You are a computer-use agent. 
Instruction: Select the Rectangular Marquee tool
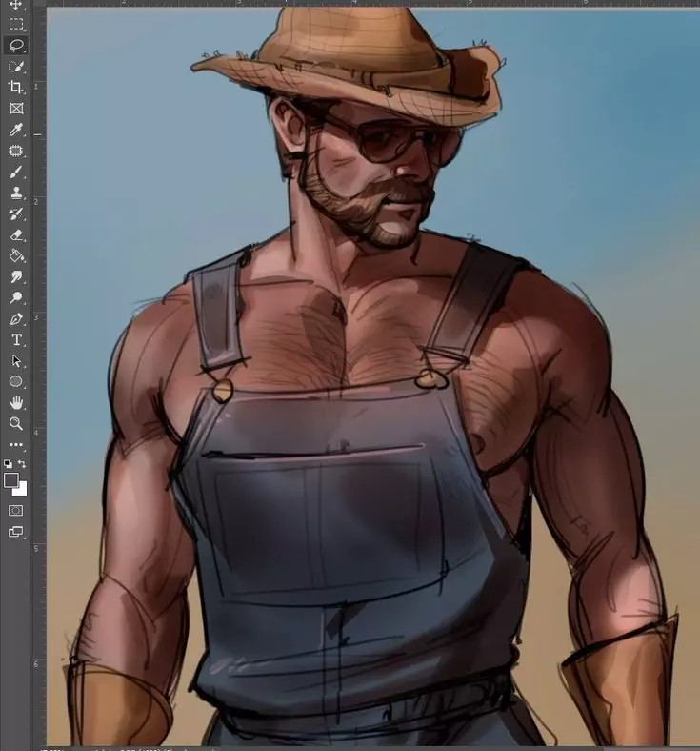[x=16, y=25]
